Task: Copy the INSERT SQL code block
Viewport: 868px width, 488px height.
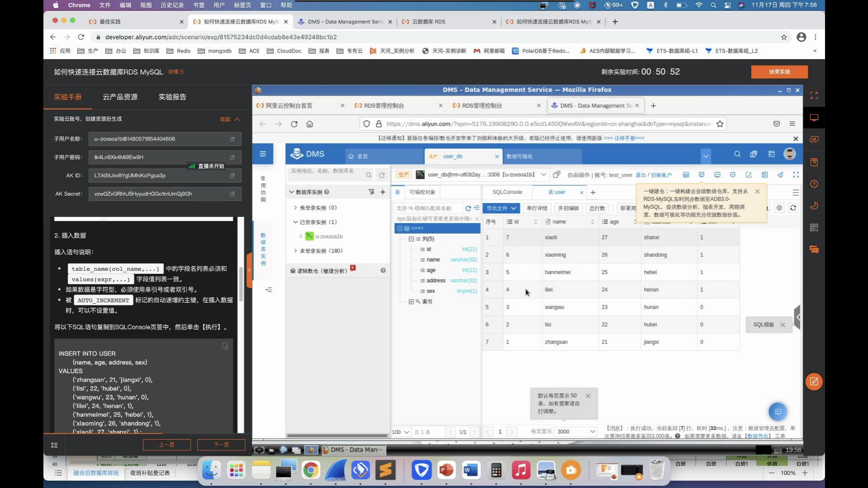Action: [x=225, y=346]
